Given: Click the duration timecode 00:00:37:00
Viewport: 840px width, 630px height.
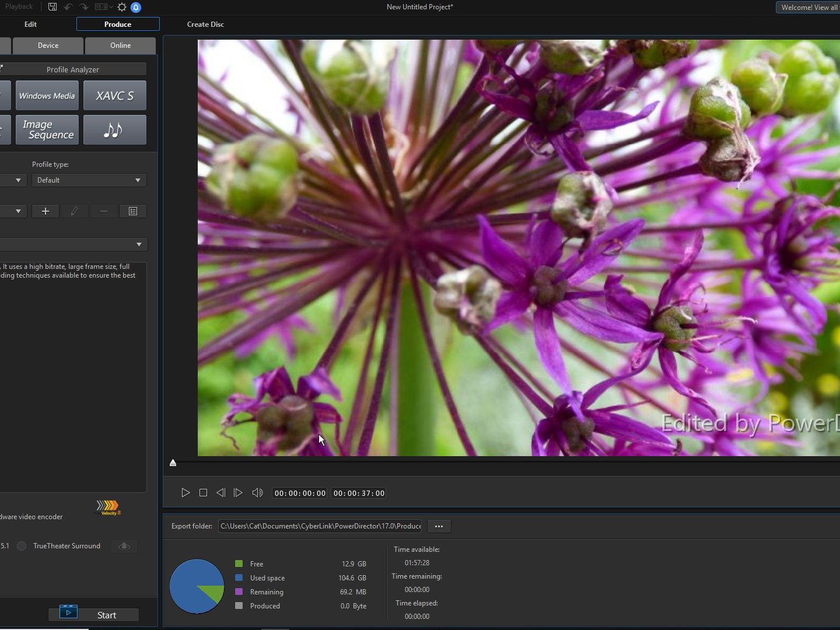Looking at the screenshot, I should pos(359,494).
